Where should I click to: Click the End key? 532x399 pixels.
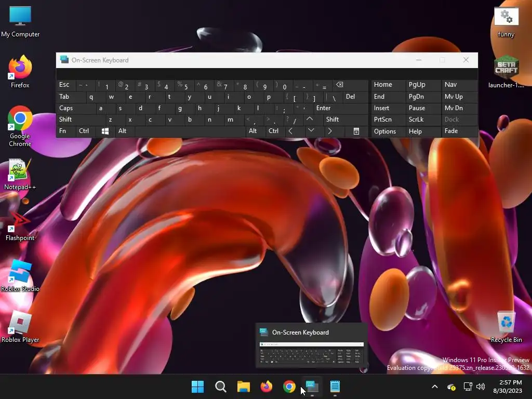click(388, 97)
